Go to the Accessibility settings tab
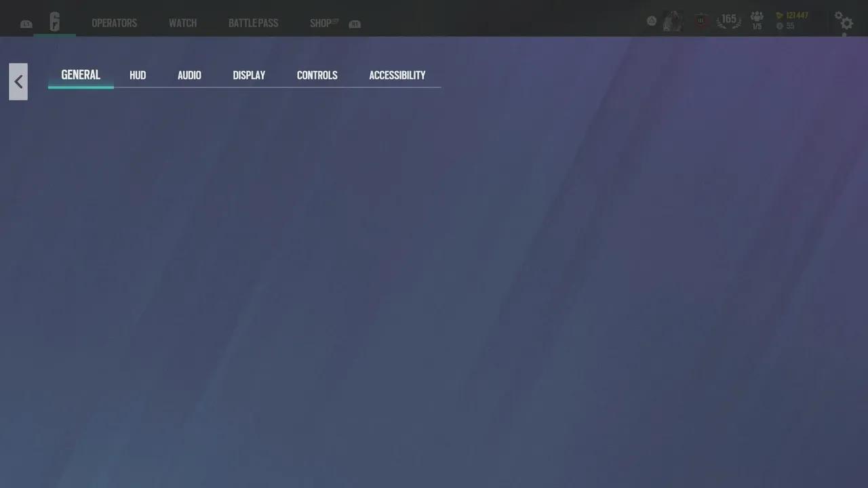 point(397,75)
